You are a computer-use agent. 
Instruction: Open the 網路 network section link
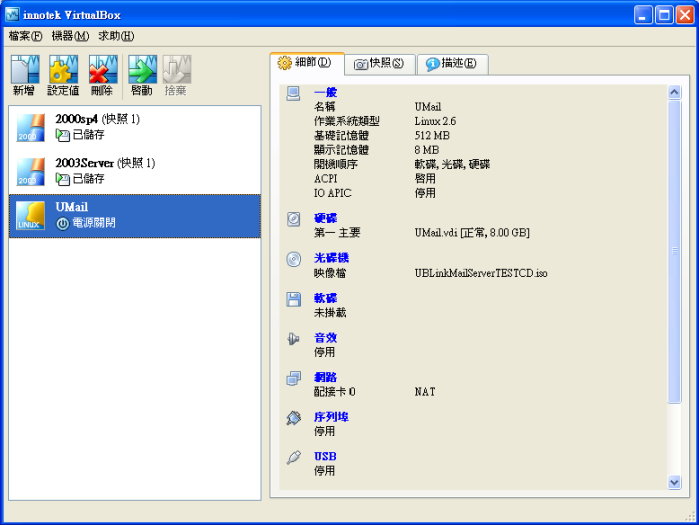[x=325, y=378]
